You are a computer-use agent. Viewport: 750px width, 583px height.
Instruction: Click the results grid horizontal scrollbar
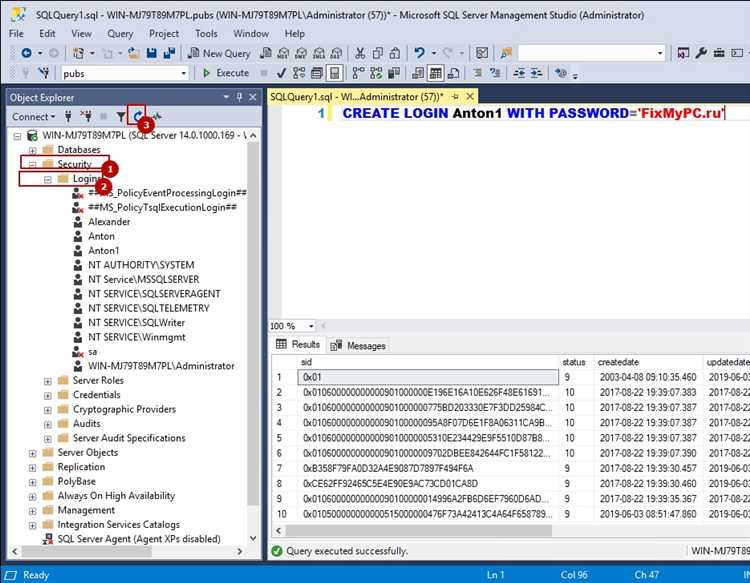point(419,530)
